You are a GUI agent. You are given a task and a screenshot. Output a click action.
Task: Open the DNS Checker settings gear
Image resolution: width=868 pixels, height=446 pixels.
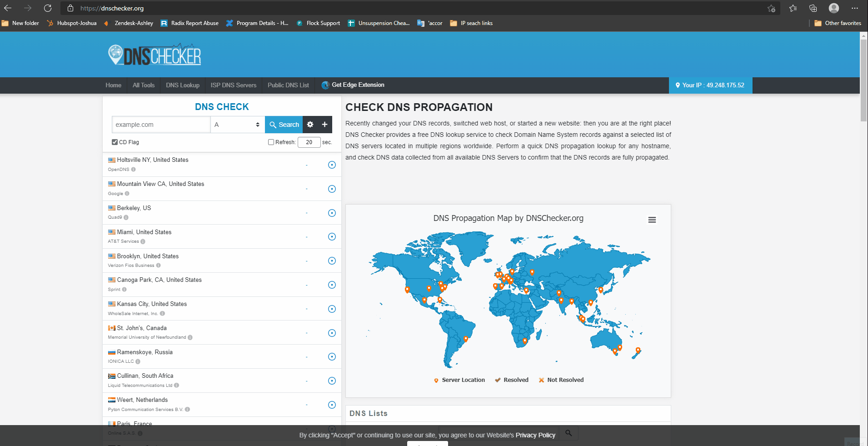coord(310,124)
